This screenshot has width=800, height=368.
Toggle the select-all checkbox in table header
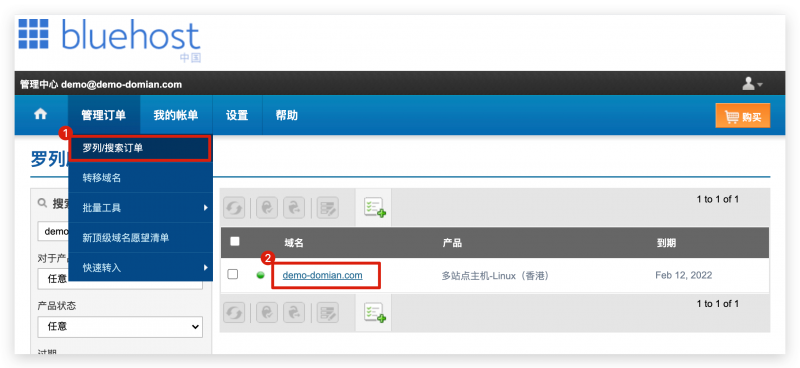coord(235,241)
